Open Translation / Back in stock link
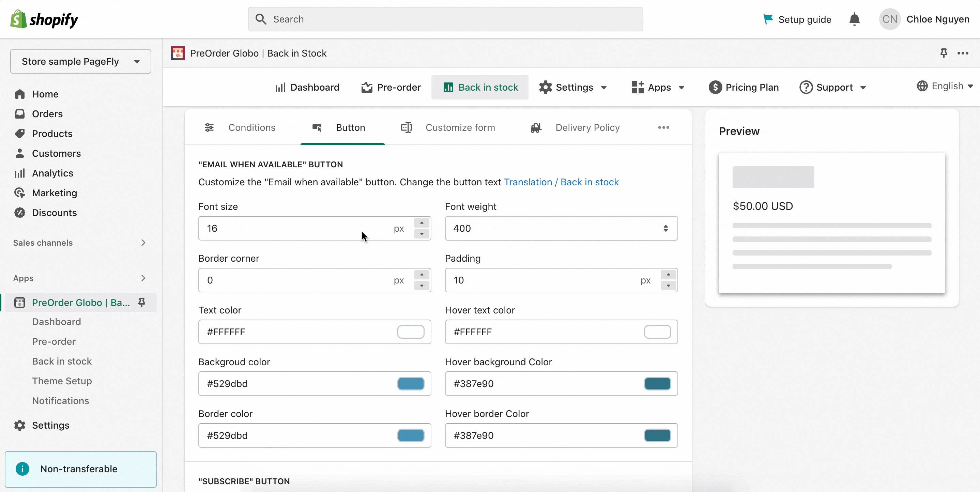Screen dimensions: 980x492 tap(561, 182)
